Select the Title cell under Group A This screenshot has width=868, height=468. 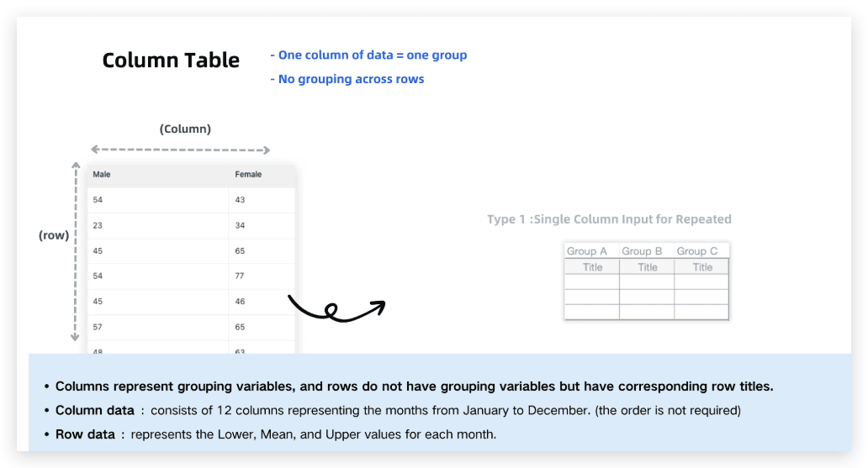pos(592,267)
